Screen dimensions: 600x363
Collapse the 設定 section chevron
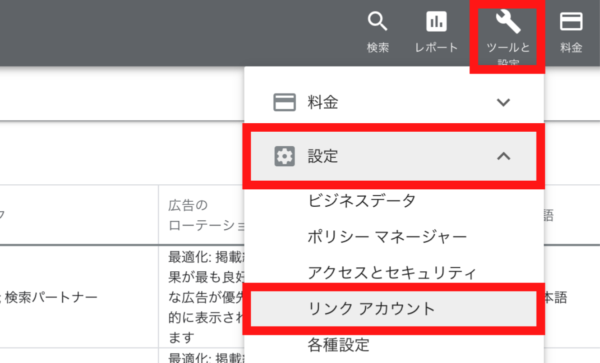pyautogui.click(x=503, y=156)
